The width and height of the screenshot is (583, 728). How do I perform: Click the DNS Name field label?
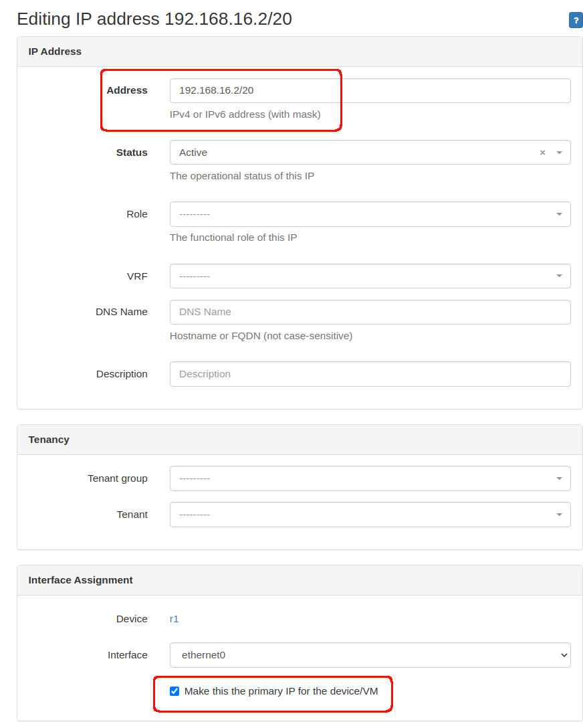point(122,312)
